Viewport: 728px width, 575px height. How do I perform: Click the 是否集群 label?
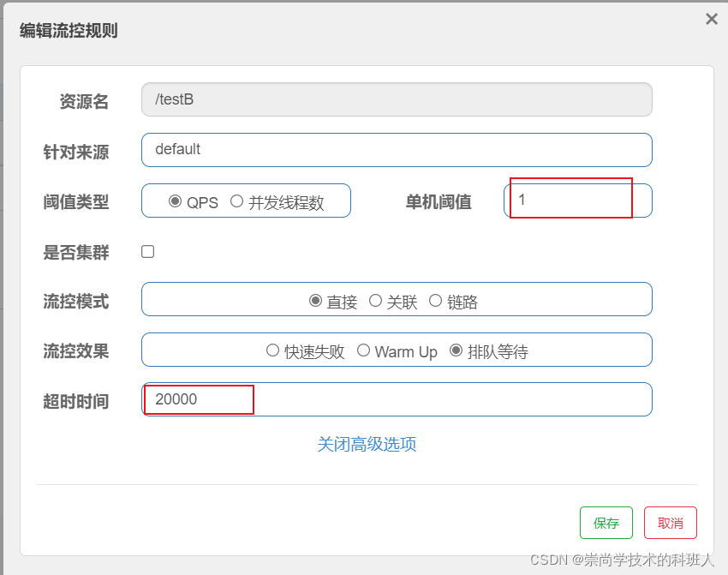tap(76, 253)
